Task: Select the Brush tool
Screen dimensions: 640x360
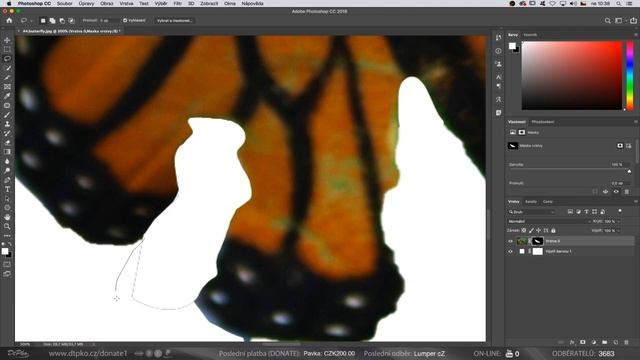Action: point(7,115)
